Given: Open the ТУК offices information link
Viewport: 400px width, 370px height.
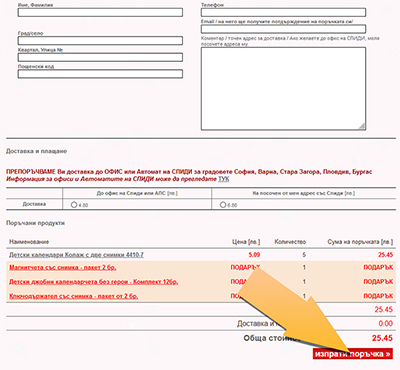Looking at the screenshot, I should coord(223,179).
